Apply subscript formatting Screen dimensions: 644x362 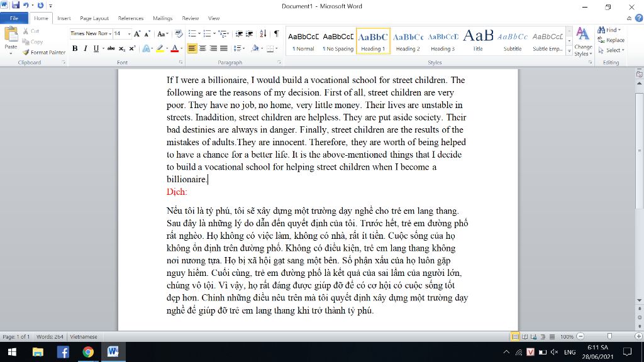pyautogui.click(x=121, y=48)
